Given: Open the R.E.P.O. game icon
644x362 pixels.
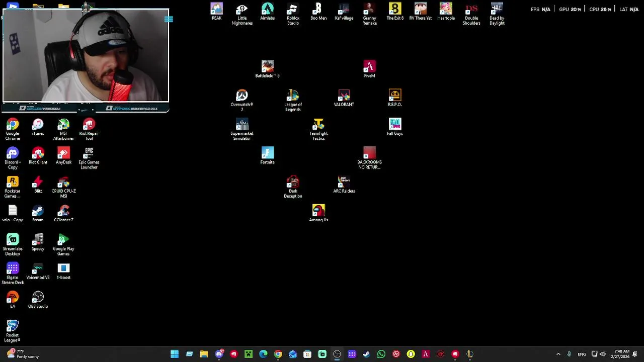Looking at the screenshot, I should tap(395, 98).
